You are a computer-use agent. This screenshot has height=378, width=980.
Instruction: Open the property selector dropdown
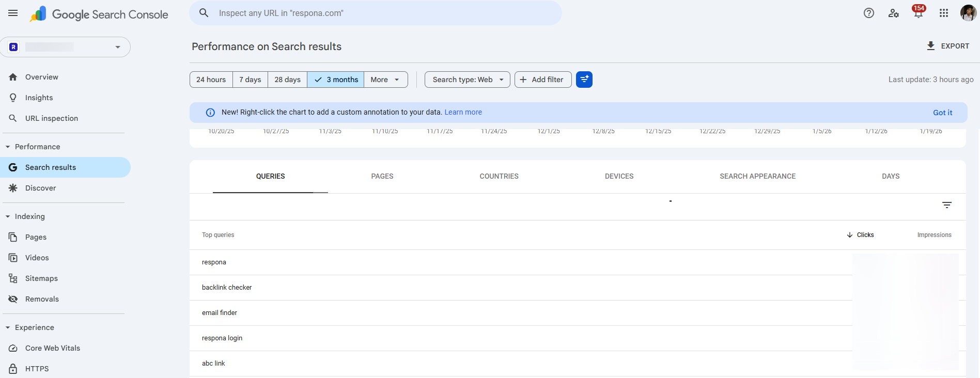tap(65, 47)
